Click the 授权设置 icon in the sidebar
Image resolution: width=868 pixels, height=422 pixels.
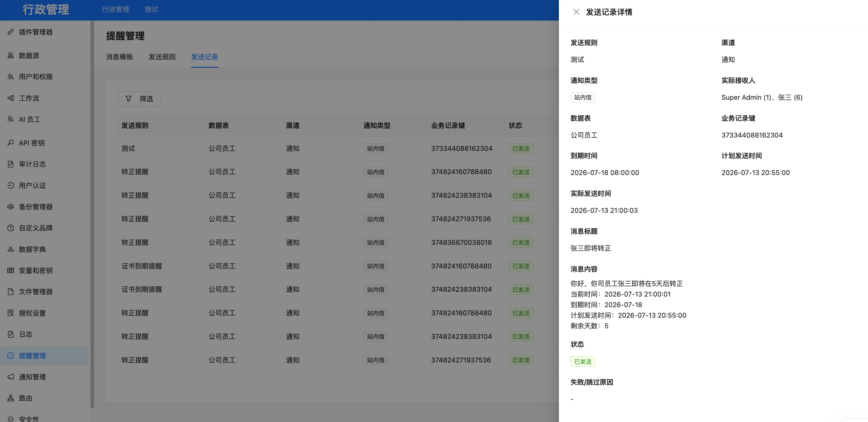tap(11, 313)
